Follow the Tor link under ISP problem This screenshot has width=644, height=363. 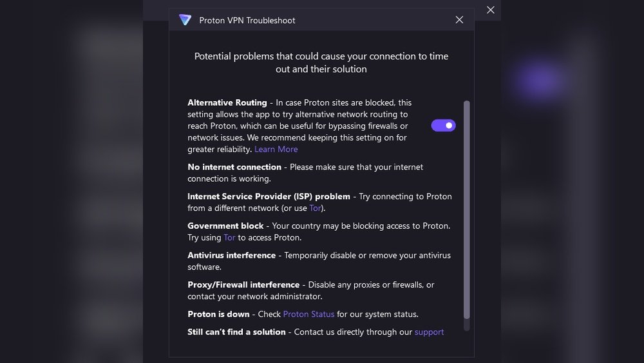(315, 208)
